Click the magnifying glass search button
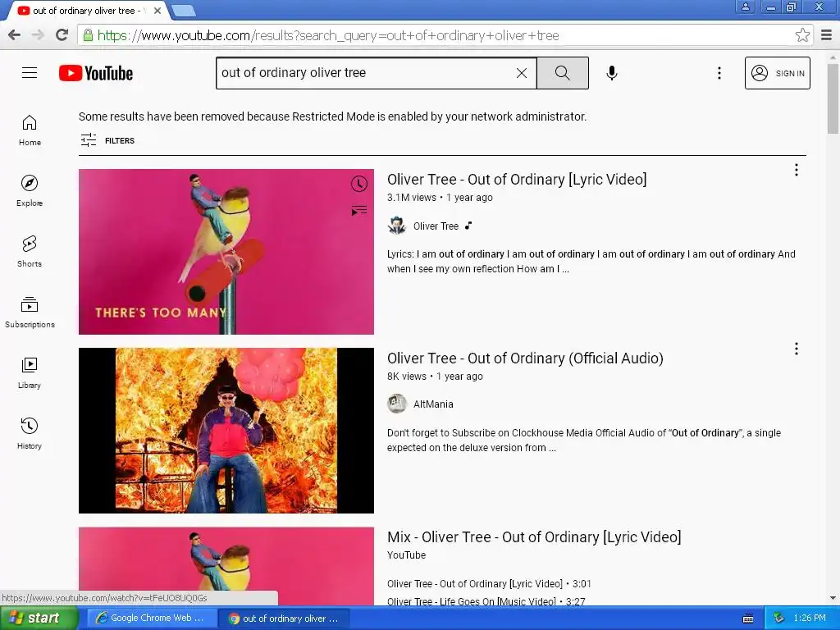Screen dimensions: 840x630 tap(563, 73)
